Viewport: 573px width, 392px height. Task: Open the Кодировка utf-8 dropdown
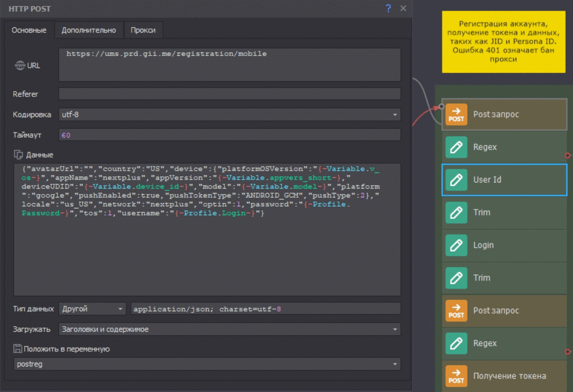(x=229, y=115)
